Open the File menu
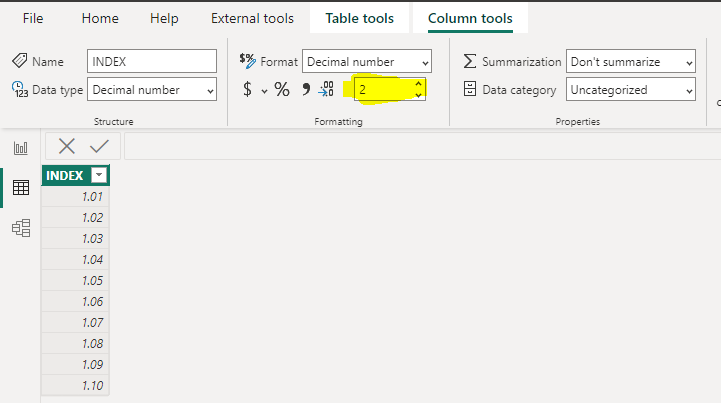This screenshot has width=721, height=403. click(x=33, y=18)
